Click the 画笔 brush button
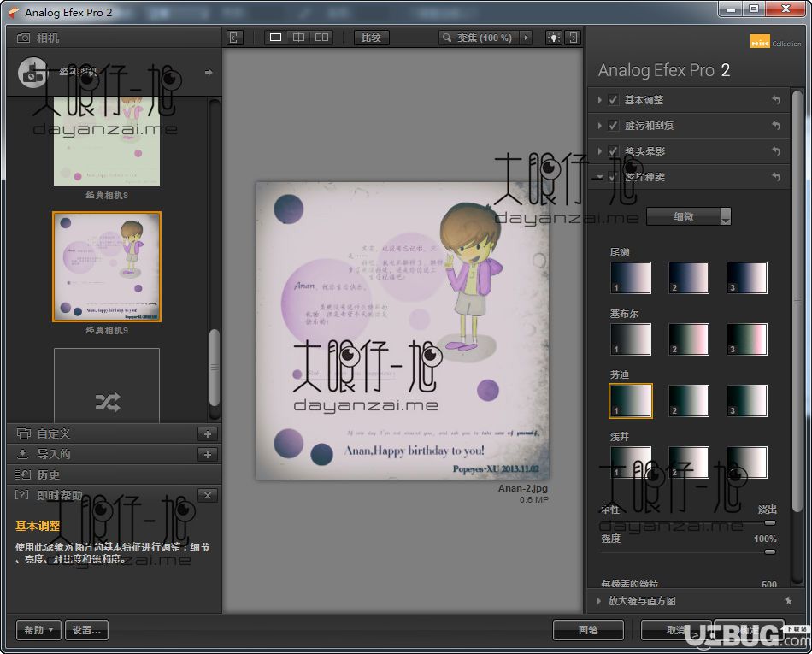This screenshot has width=812, height=654. (x=588, y=630)
